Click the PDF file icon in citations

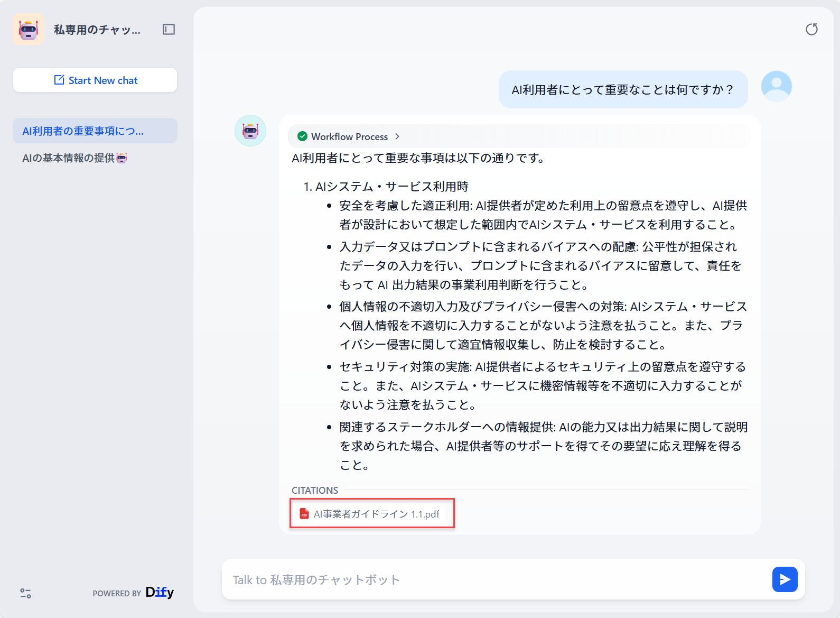[304, 514]
